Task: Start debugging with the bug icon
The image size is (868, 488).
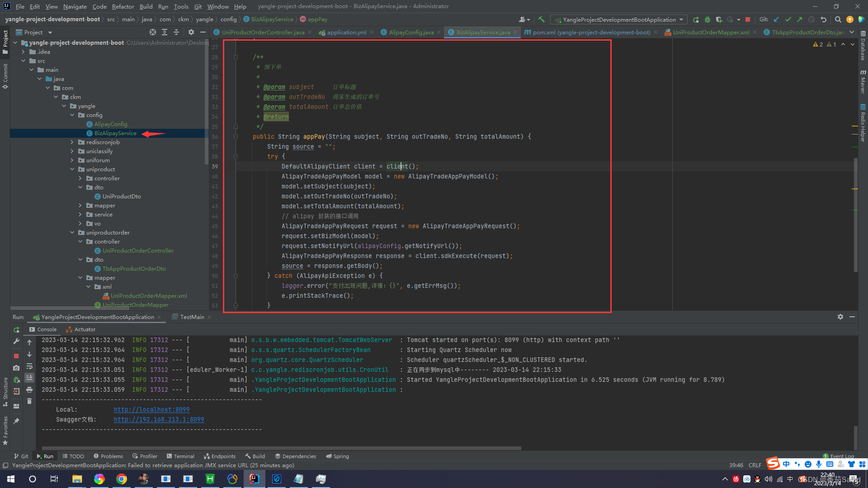Action: 708,19
